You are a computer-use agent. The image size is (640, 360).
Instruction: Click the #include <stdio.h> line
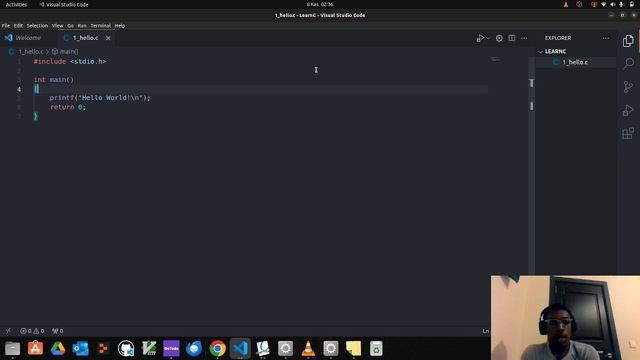70,61
